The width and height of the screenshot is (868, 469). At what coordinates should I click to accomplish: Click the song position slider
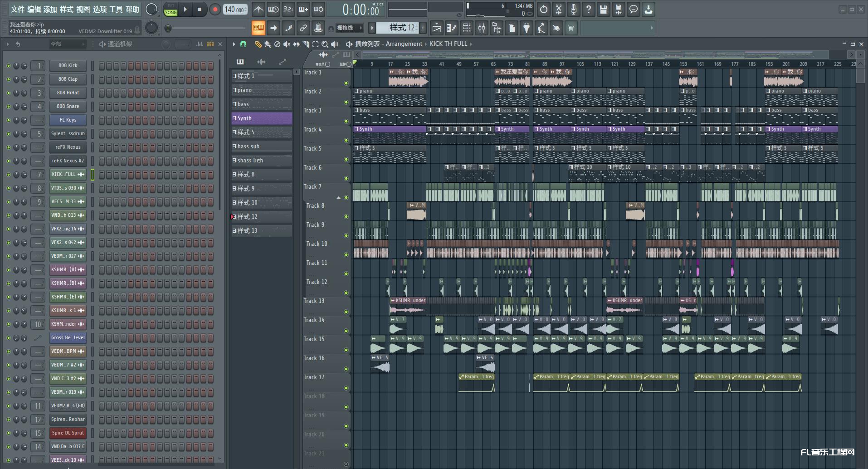point(206,28)
